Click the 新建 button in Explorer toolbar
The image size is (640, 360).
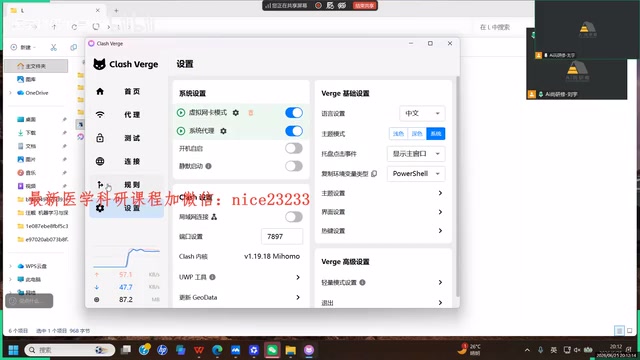point(23,47)
